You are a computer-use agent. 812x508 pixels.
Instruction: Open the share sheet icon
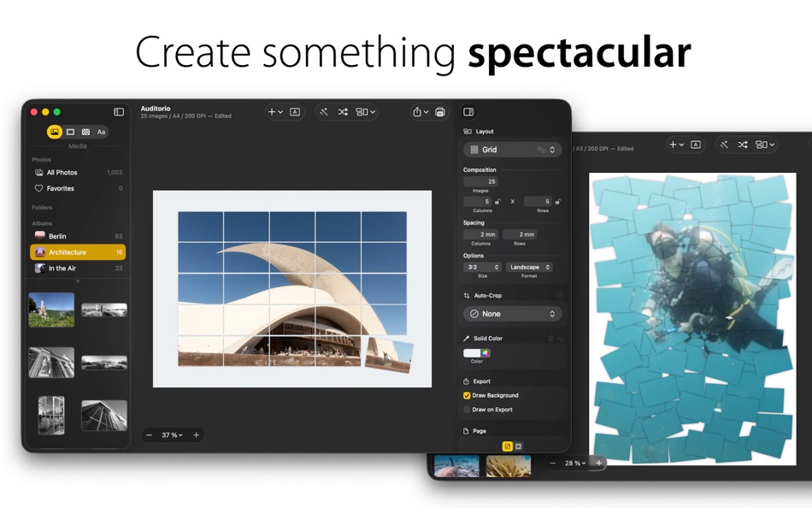coord(417,112)
